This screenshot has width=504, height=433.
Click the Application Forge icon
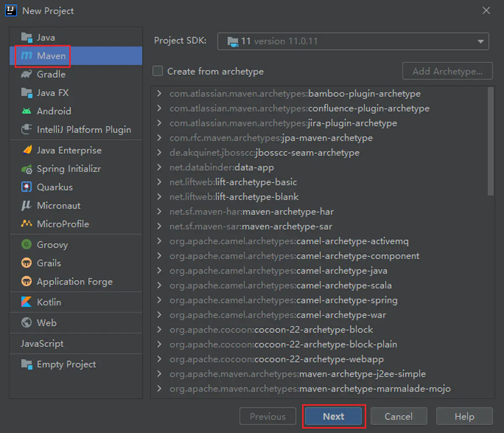(26, 282)
